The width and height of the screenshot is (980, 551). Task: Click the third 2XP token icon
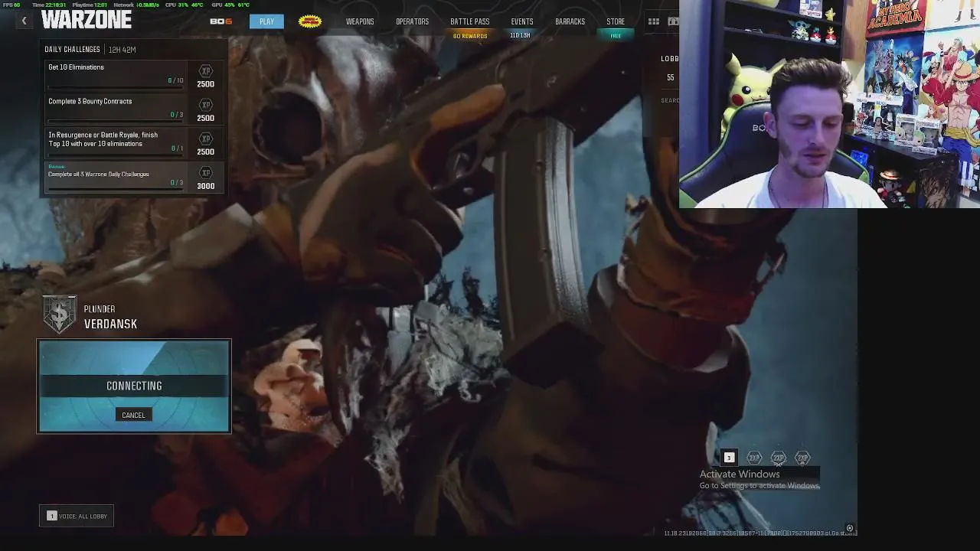point(802,458)
